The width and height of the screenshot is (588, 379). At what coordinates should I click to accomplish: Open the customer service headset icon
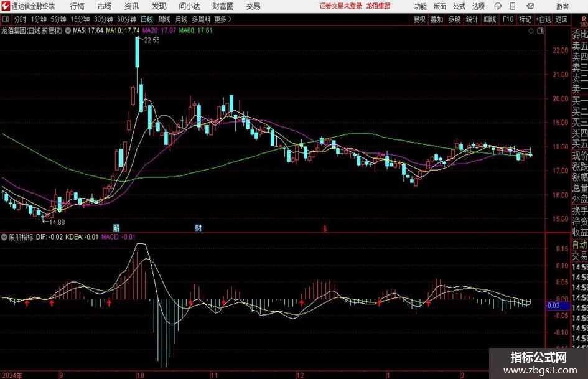[498, 6]
